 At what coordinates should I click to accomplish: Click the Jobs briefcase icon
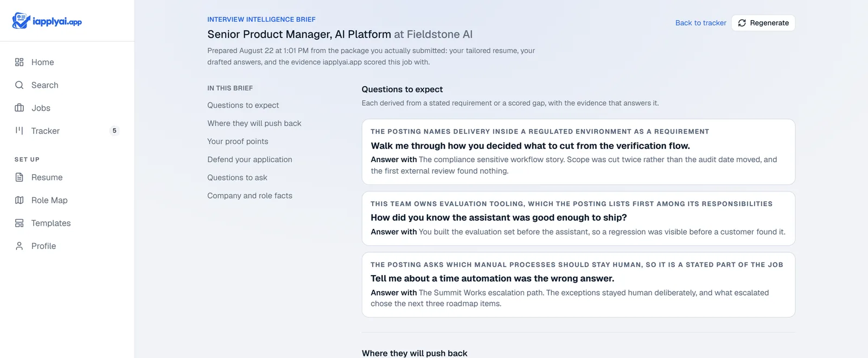[20, 108]
